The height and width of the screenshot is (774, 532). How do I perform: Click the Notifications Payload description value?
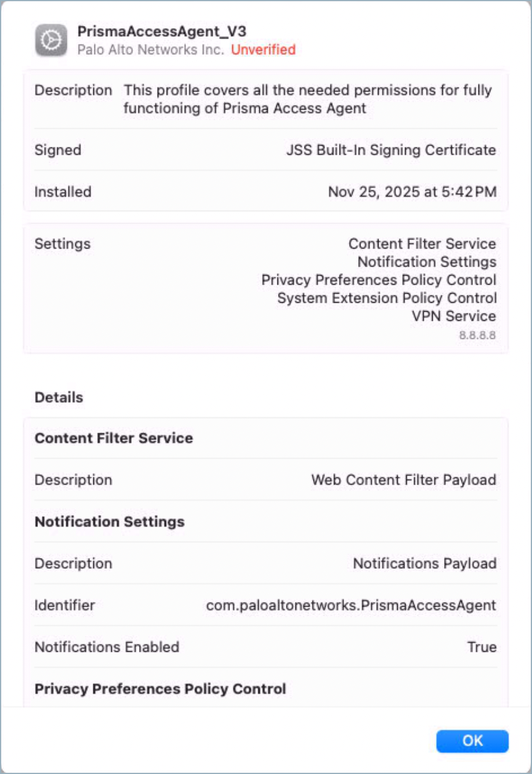coord(424,563)
